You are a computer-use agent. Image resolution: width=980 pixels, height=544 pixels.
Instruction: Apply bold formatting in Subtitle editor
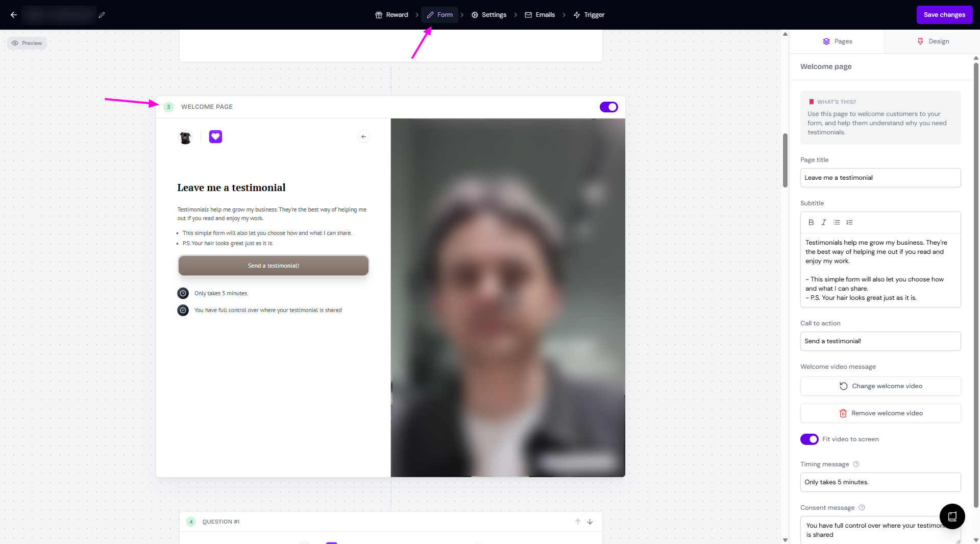[811, 222]
